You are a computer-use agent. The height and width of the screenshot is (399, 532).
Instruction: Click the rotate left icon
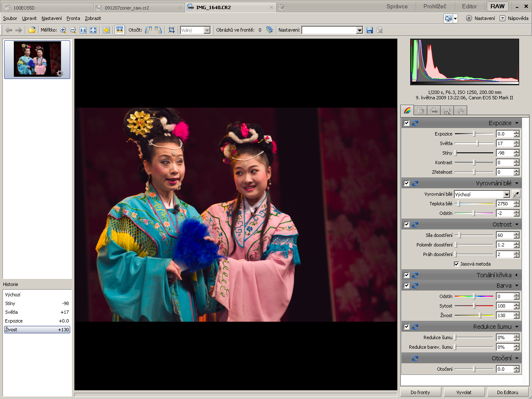pos(148,30)
